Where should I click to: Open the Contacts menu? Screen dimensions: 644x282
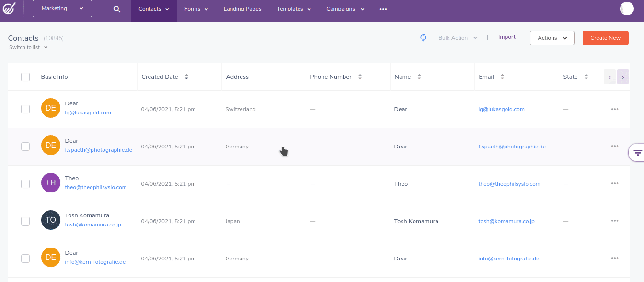154,9
